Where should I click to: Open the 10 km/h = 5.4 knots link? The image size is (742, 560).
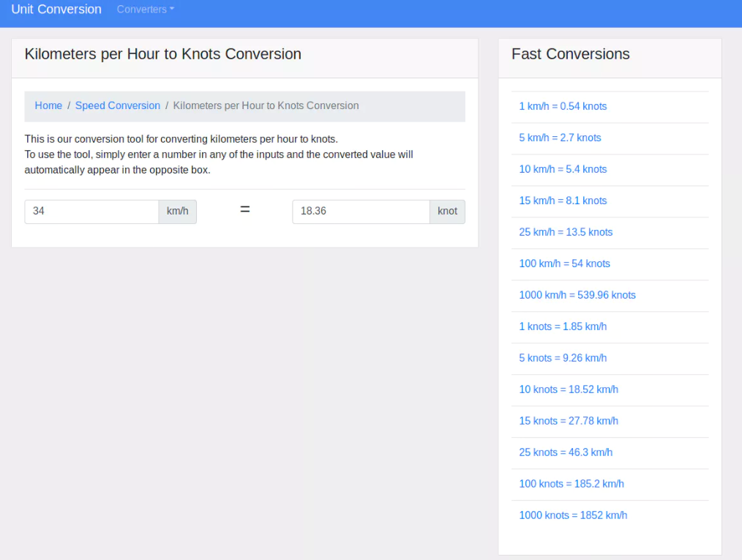coord(563,170)
